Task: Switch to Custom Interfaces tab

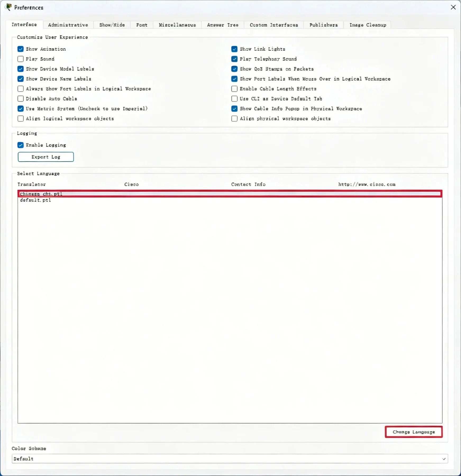Action: [x=274, y=25]
